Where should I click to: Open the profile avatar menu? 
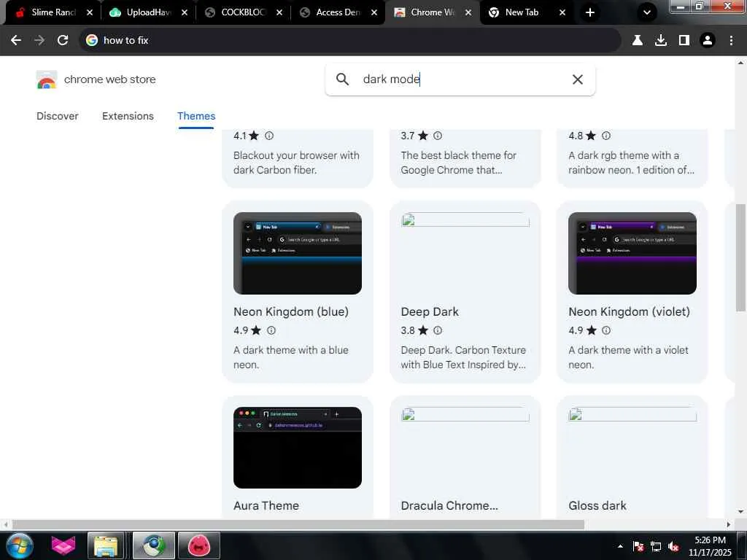point(708,41)
